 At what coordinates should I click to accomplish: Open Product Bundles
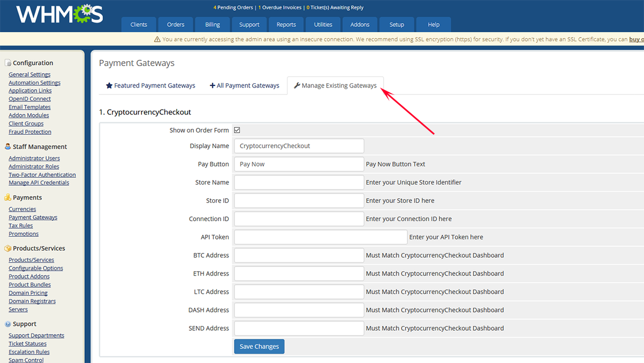click(x=30, y=285)
